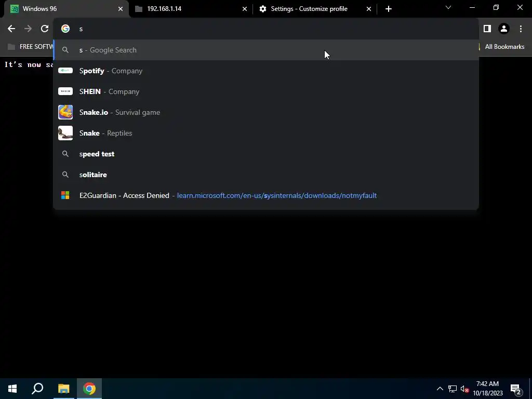Select the 'speed test' suggestion
Viewport: 532px width, 399px height.
(266, 154)
